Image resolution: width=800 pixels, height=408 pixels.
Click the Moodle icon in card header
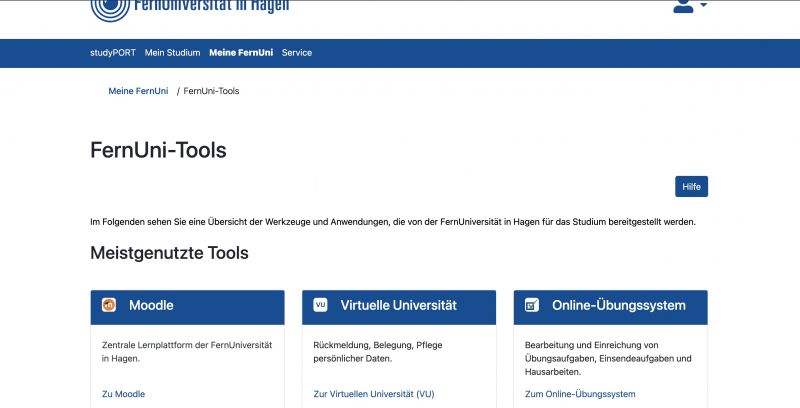[x=109, y=305]
